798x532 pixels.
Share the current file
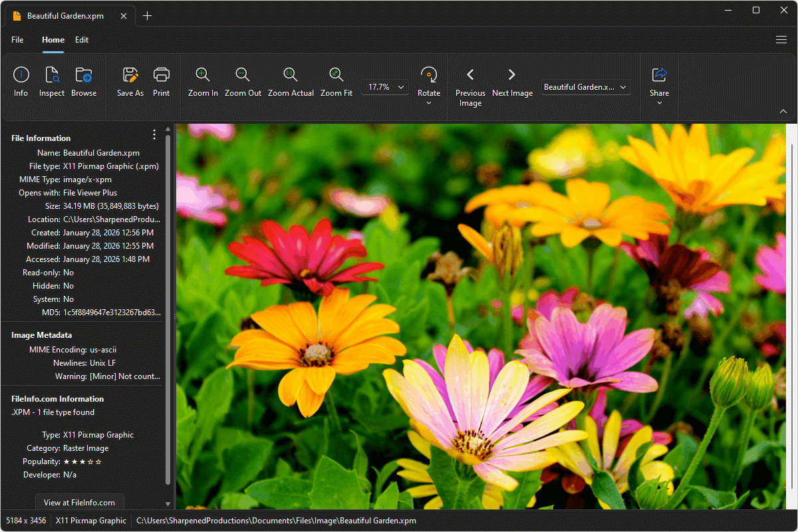[x=659, y=81]
